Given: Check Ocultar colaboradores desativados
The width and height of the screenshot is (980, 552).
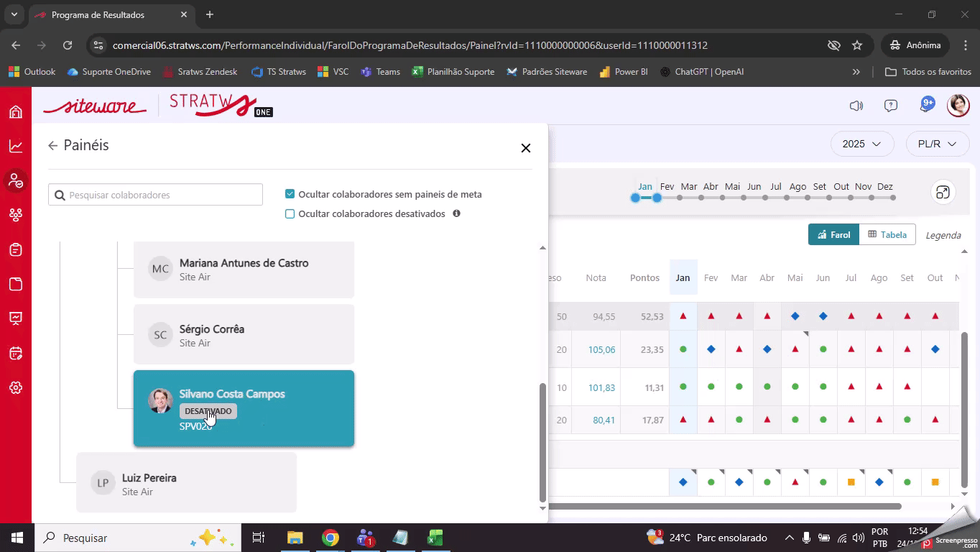Looking at the screenshot, I should coord(290,213).
